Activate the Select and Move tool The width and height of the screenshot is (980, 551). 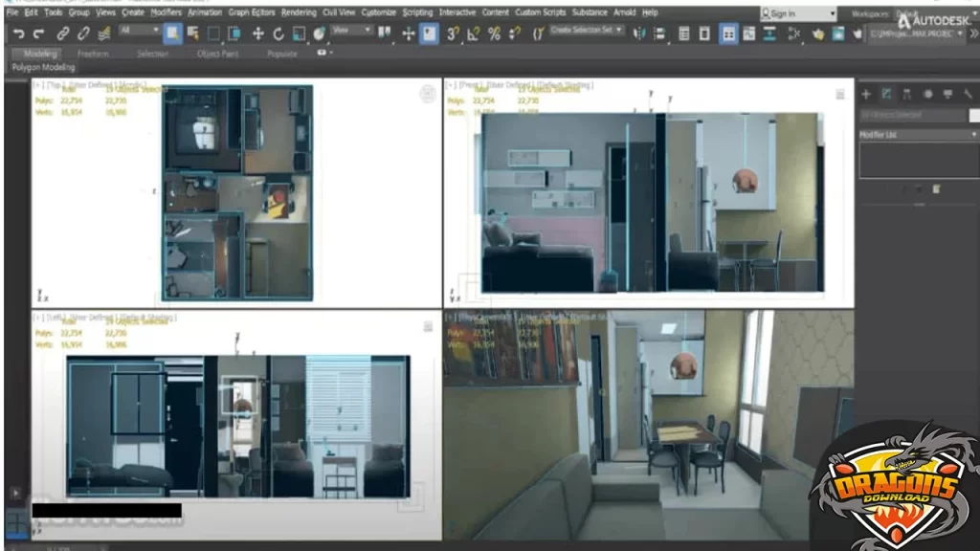pos(257,33)
